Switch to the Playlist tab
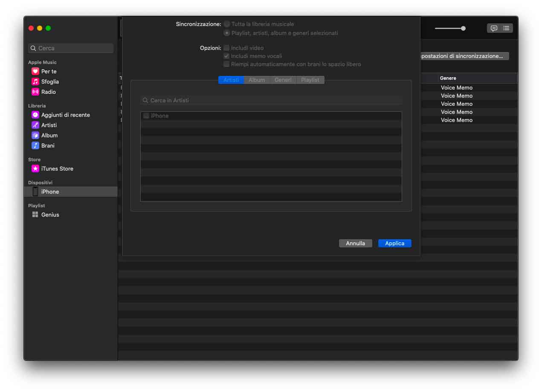Image resolution: width=542 pixels, height=392 pixels. [x=310, y=80]
